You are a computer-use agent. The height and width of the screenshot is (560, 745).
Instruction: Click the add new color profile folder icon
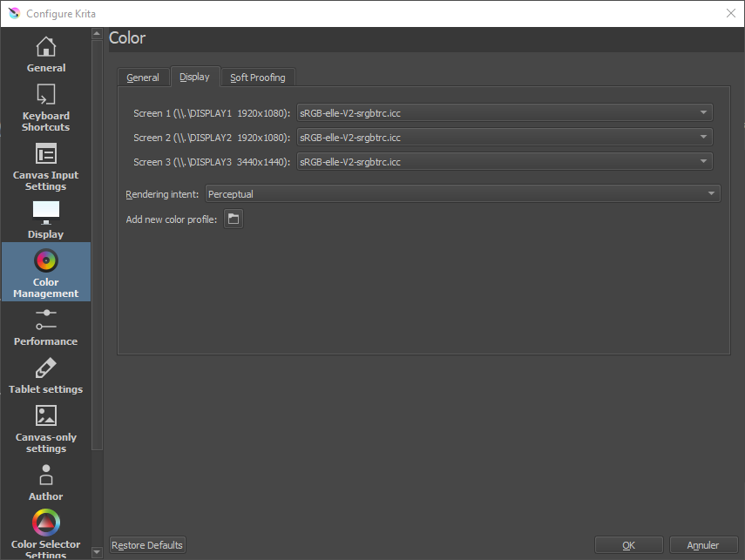233,219
